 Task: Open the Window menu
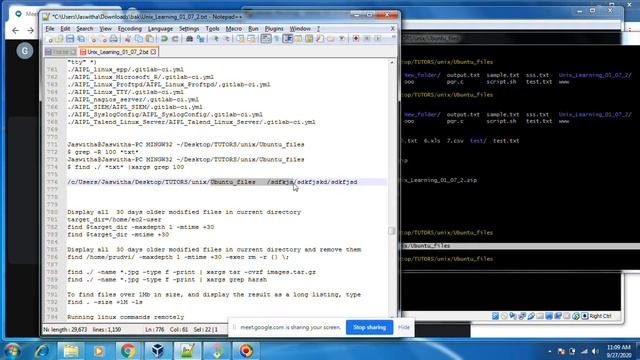tap(300, 29)
